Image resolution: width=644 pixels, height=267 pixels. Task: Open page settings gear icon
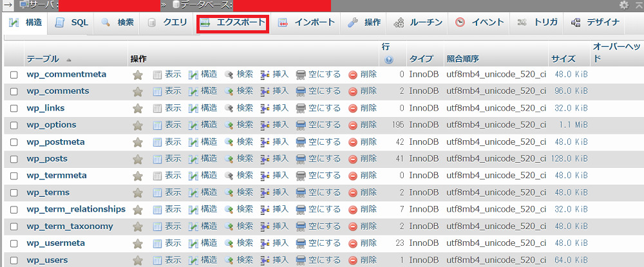pos(624,5)
